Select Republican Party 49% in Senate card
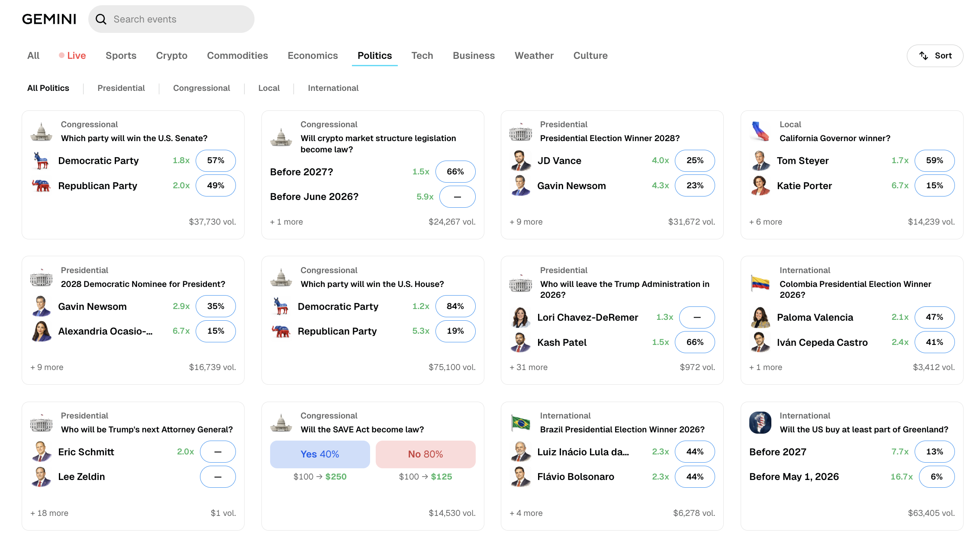Screen dimensions: 980x541 click(x=216, y=186)
